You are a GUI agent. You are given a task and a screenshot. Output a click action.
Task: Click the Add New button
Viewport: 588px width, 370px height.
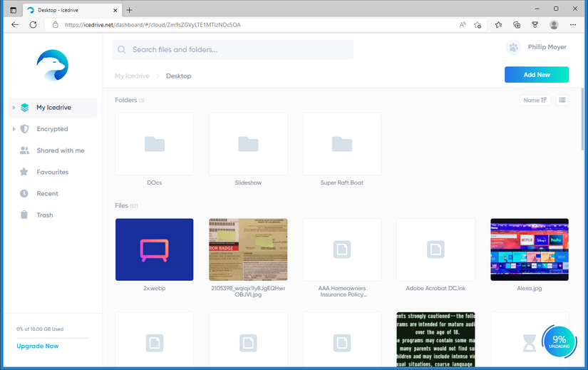pyautogui.click(x=537, y=75)
